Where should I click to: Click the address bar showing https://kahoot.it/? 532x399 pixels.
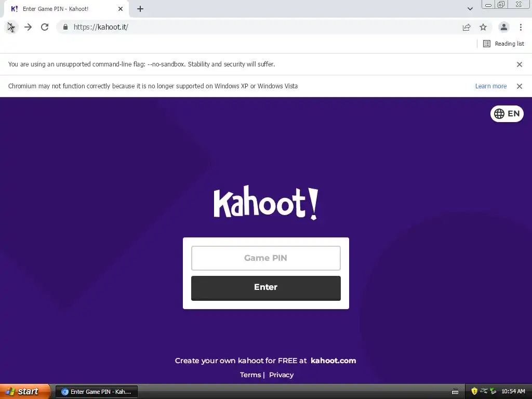click(261, 27)
